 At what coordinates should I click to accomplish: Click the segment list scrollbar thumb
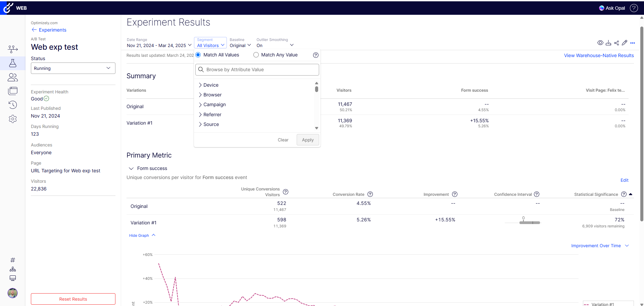pos(316,89)
